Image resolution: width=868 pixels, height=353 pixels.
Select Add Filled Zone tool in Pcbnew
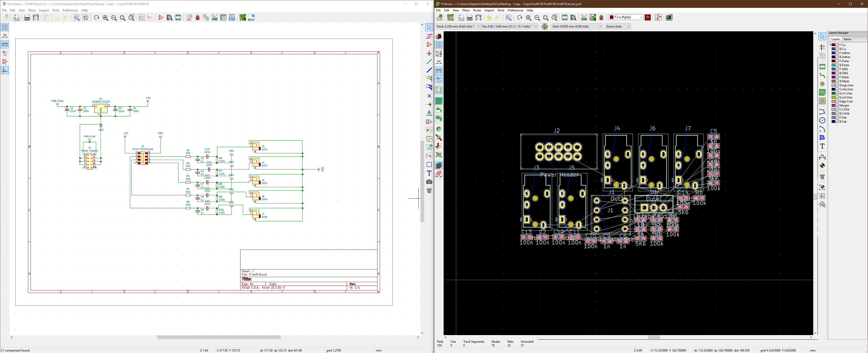pyautogui.click(x=822, y=92)
